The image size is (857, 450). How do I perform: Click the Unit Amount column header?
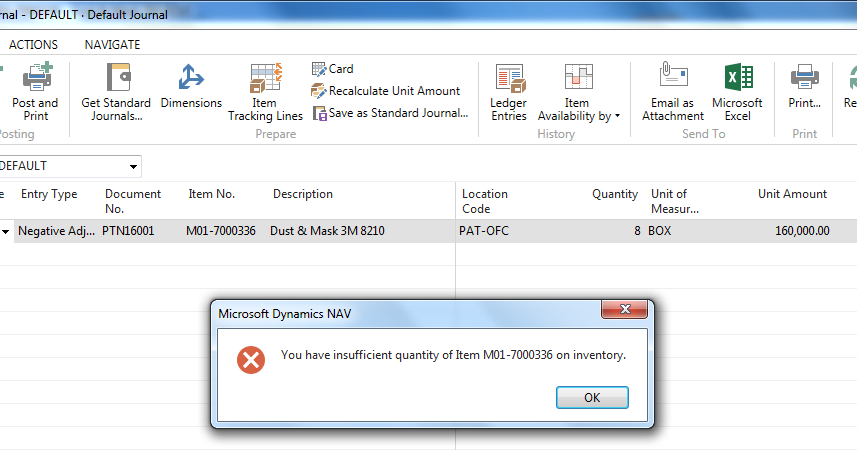[x=792, y=194]
